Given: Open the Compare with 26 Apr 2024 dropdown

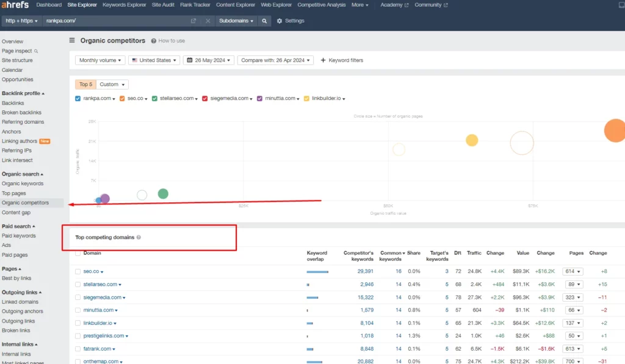Looking at the screenshot, I should [275, 60].
